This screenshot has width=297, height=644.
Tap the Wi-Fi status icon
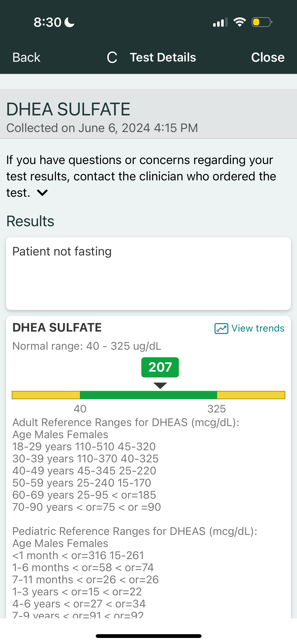click(239, 22)
